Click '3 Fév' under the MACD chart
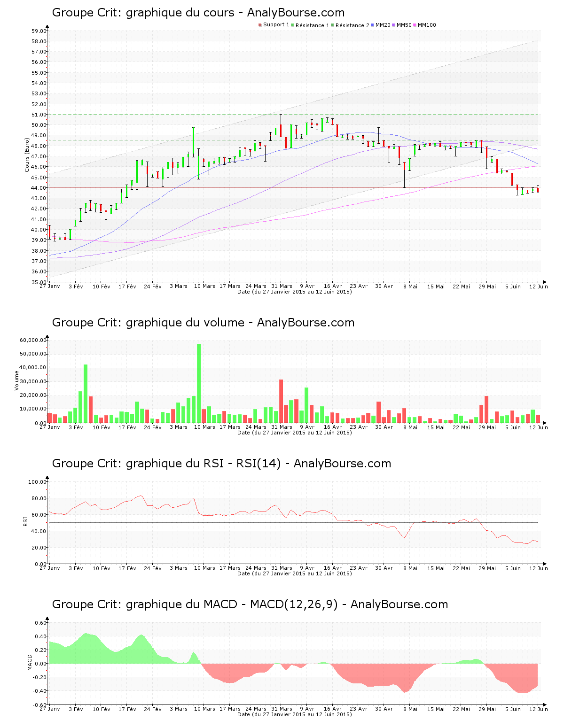Viewport: 564px width, 728px height. tap(76, 709)
